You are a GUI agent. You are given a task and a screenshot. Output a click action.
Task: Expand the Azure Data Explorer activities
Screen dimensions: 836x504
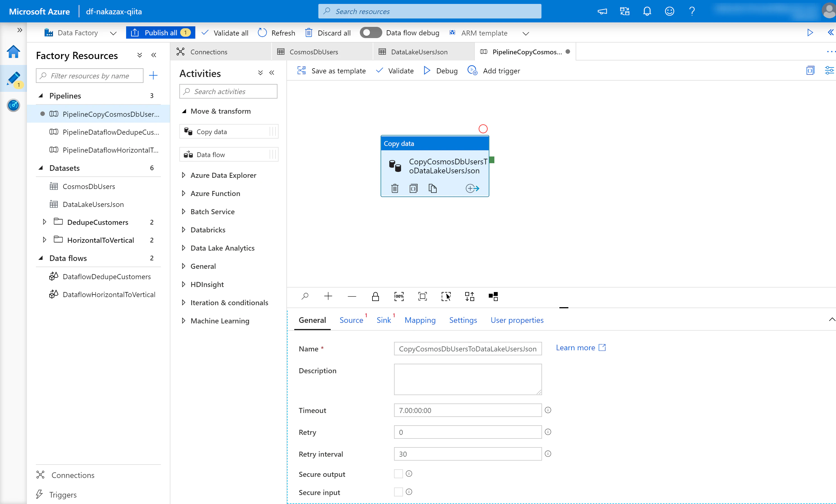point(184,175)
